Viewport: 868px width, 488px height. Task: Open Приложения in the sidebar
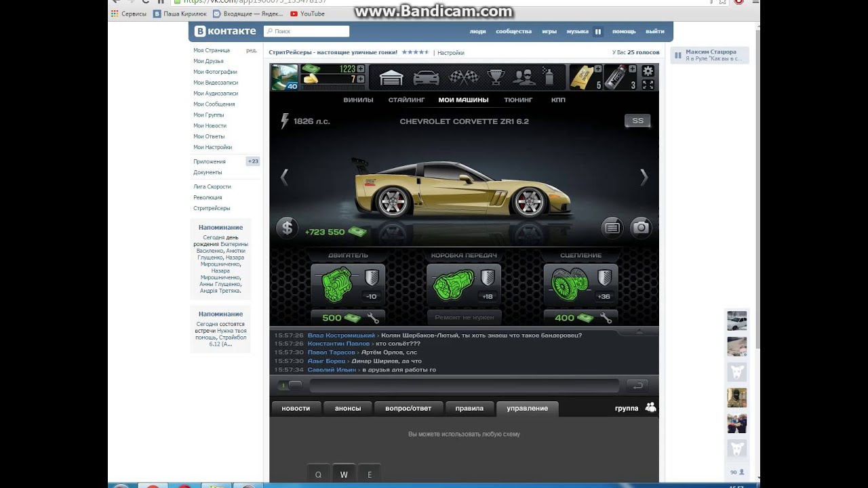click(x=209, y=161)
